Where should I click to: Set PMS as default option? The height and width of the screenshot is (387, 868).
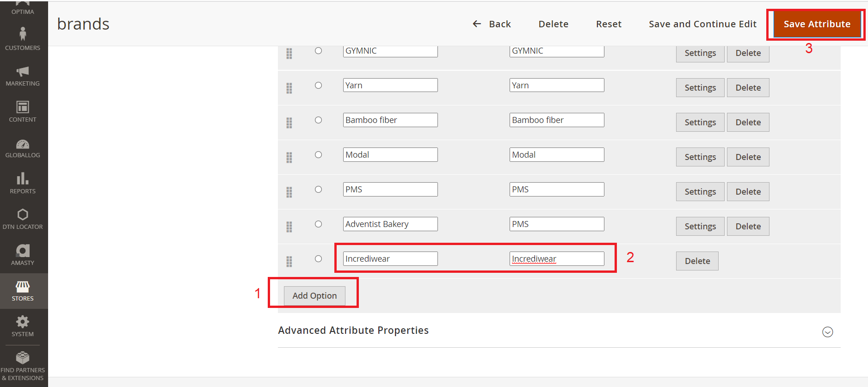(x=318, y=189)
